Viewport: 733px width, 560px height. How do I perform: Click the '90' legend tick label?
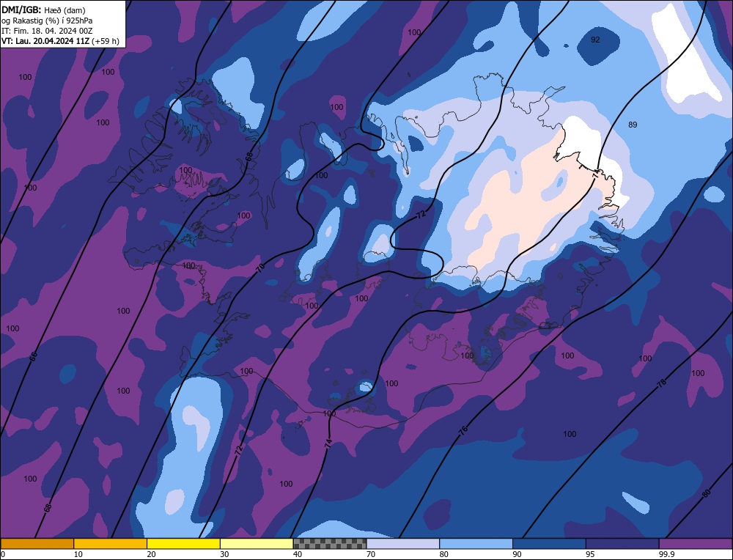[x=517, y=554]
